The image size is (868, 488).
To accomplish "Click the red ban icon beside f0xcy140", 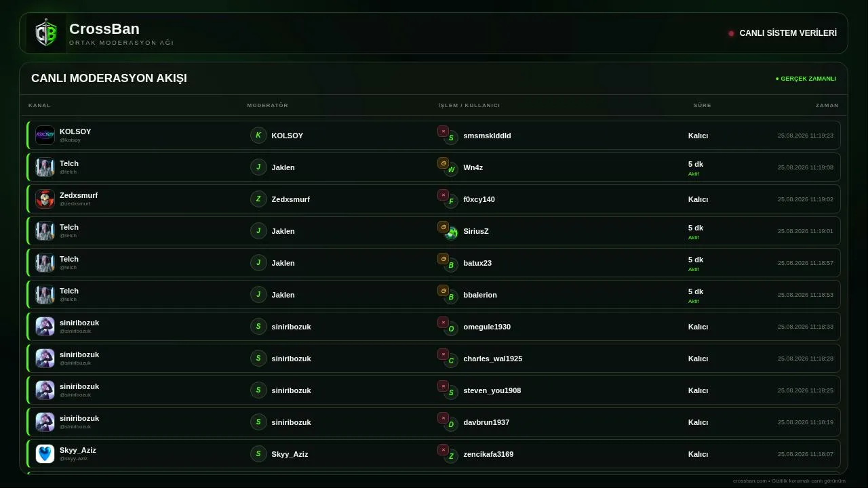I will click(x=443, y=195).
